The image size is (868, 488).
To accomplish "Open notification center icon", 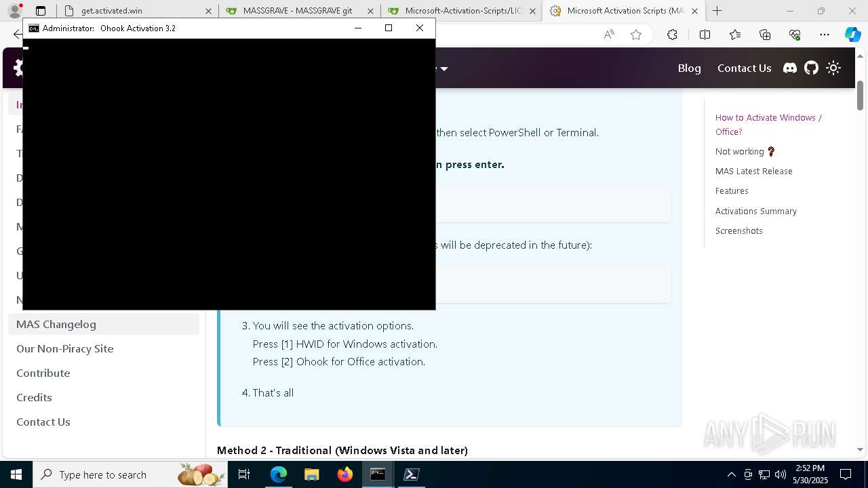I will pyautogui.click(x=846, y=474).
